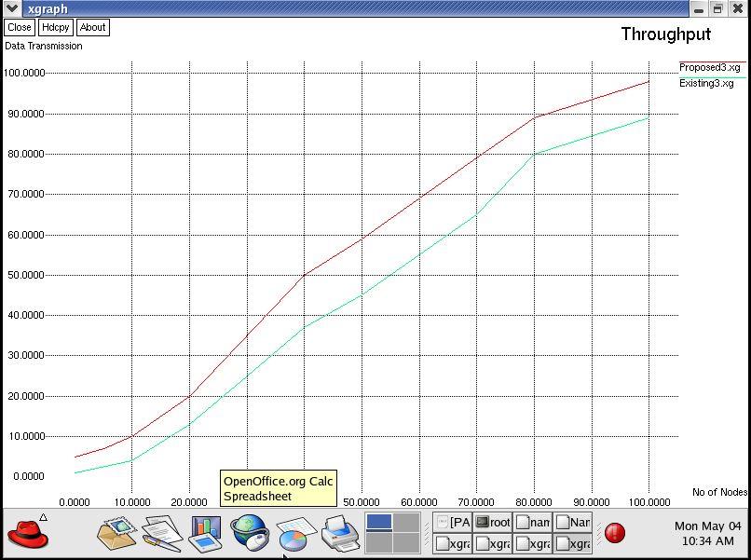
Task: Switch to the [PA taskbar window
Action: pyautogui.click(x=453, y=523)
